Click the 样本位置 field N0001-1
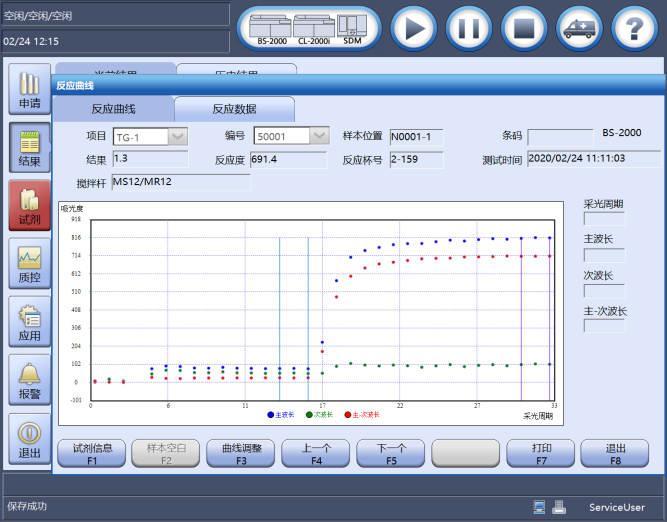 [416, 137]
